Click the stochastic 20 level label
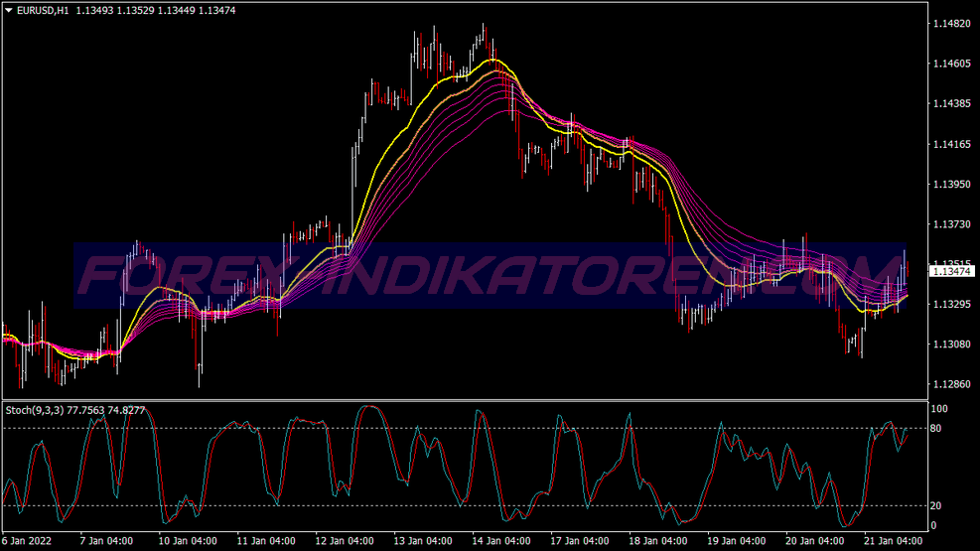This screenshot has width=980, height=551. (935, 506)
